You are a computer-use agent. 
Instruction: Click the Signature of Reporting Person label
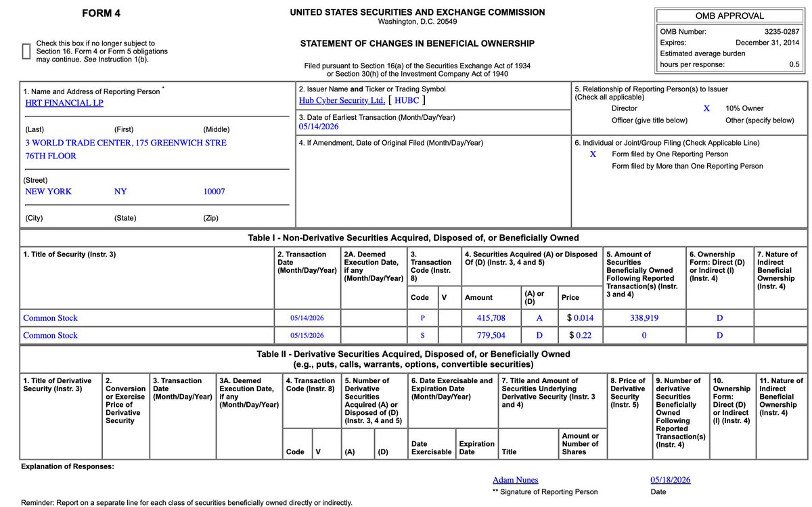pos(545,492)
